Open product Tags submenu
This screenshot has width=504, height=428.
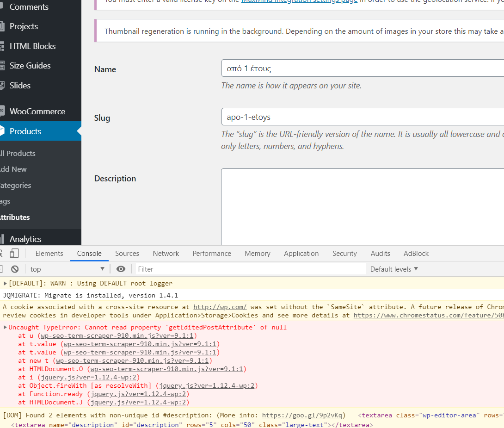pos(5,201)
